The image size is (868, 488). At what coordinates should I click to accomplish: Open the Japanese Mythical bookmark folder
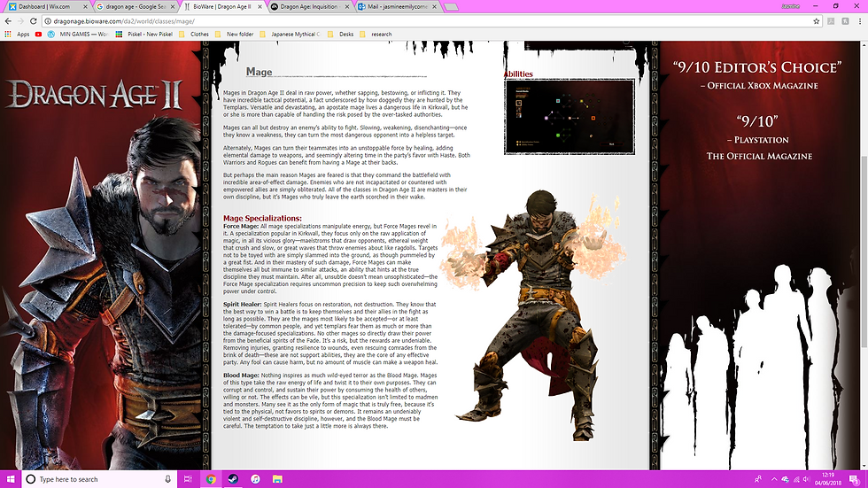click(290, 34)
